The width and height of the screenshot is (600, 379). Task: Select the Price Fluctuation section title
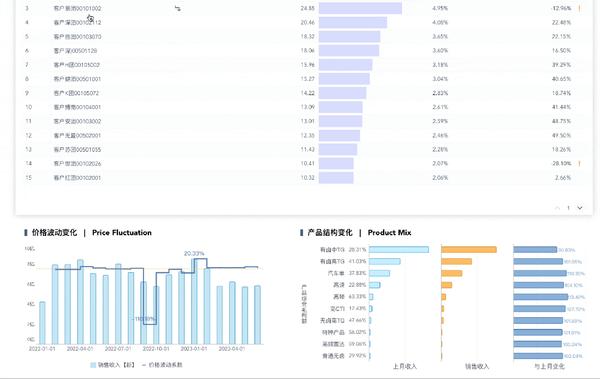(x=122, y=232)
